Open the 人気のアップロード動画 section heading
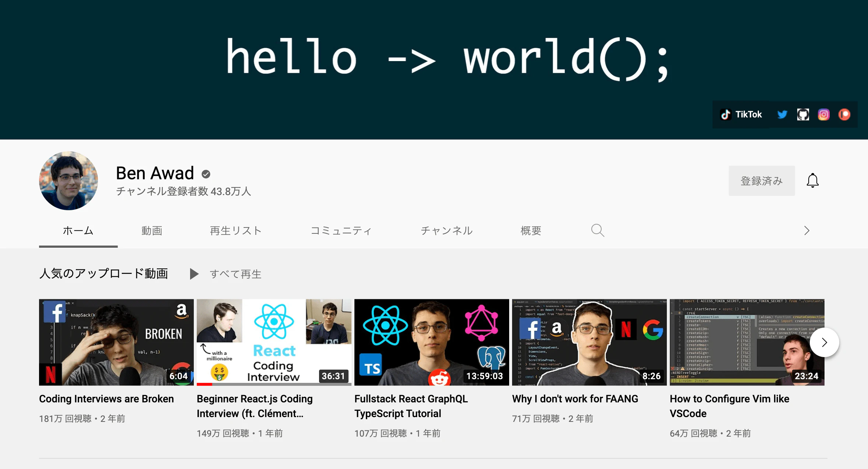Viewport: 868px width, 469px height. [104, 274]
